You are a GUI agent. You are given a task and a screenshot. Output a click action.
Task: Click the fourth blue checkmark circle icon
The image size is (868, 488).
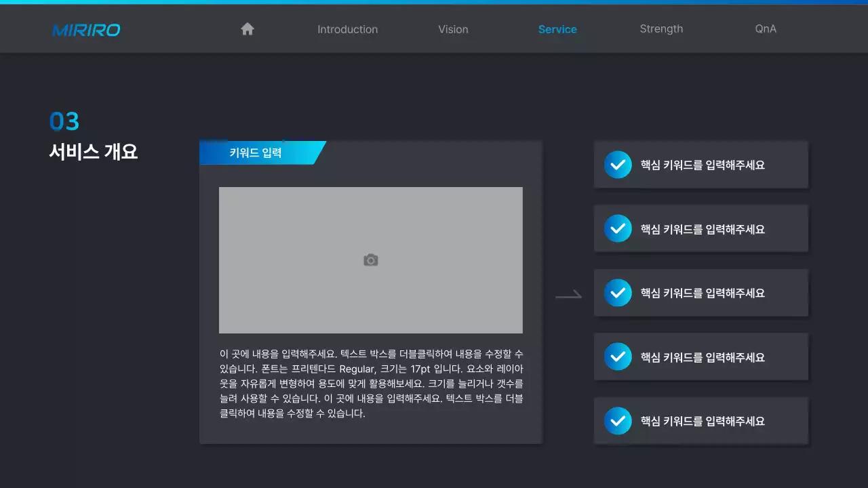pos(618,357)
